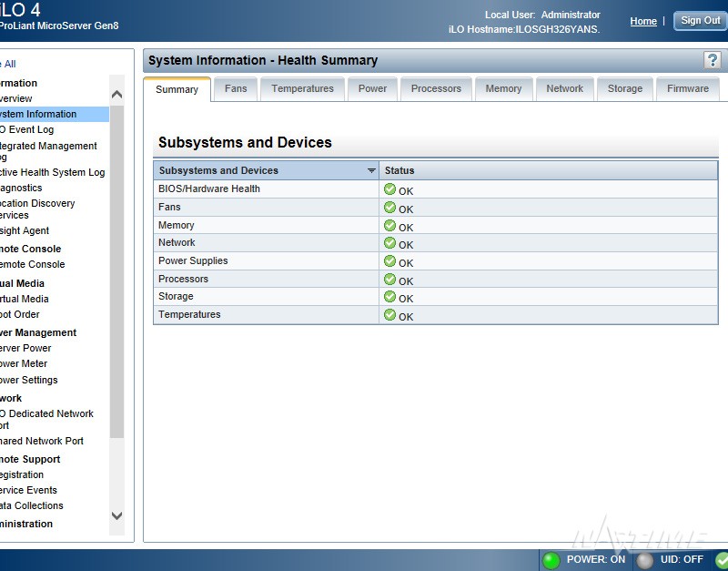This screenshot has height=571, width=728.
Task: Click the Status column header
Action: pos(549,170)
